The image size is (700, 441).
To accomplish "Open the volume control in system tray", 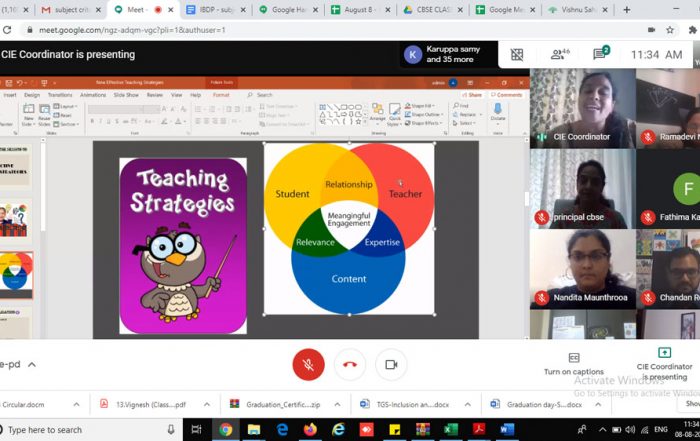I will (x=630, y=429).
